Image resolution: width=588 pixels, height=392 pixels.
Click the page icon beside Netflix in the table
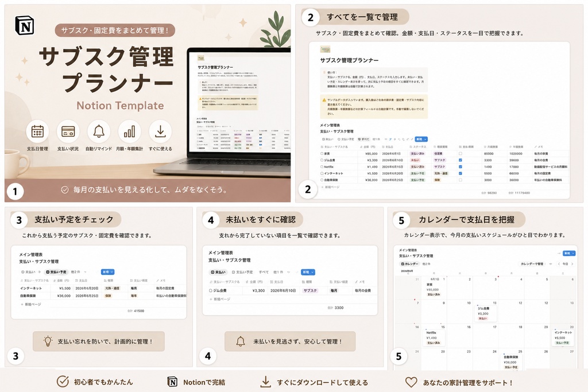pos(322,167)
